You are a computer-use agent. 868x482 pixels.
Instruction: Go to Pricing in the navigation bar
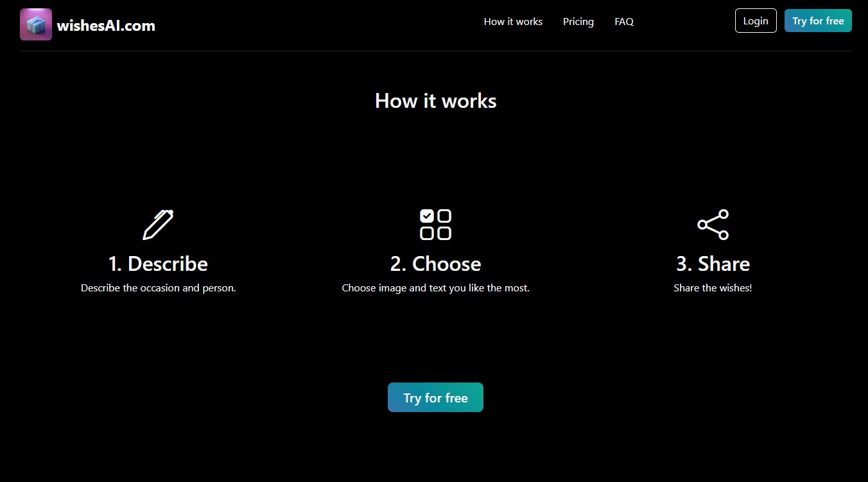tap(578, 21)
